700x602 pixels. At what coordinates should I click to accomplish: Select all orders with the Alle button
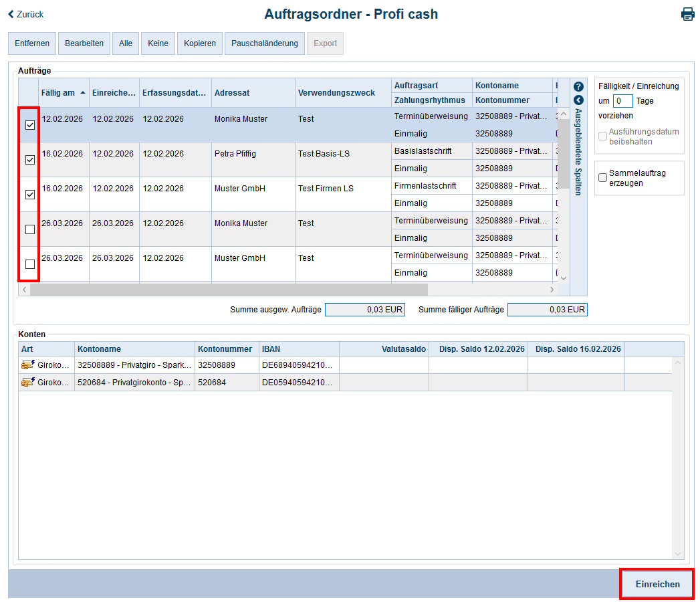pos(125,43)
